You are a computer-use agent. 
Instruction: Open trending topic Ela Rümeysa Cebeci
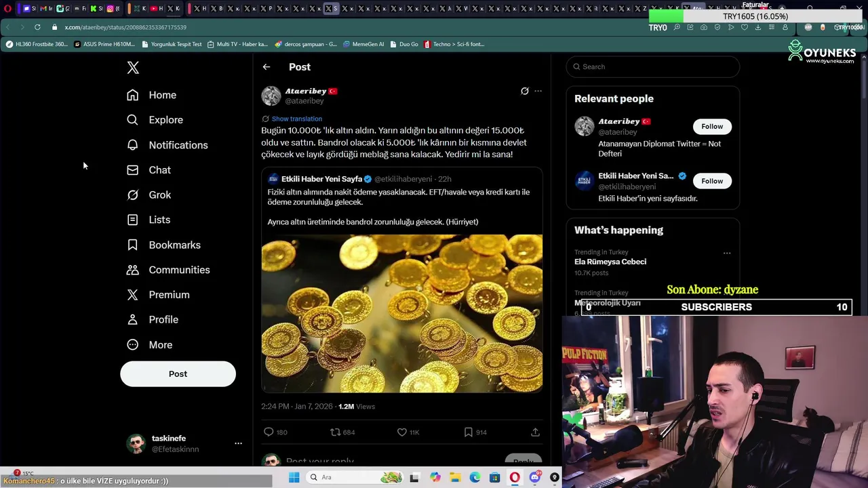pyautogui.click(x=610, y=262)
